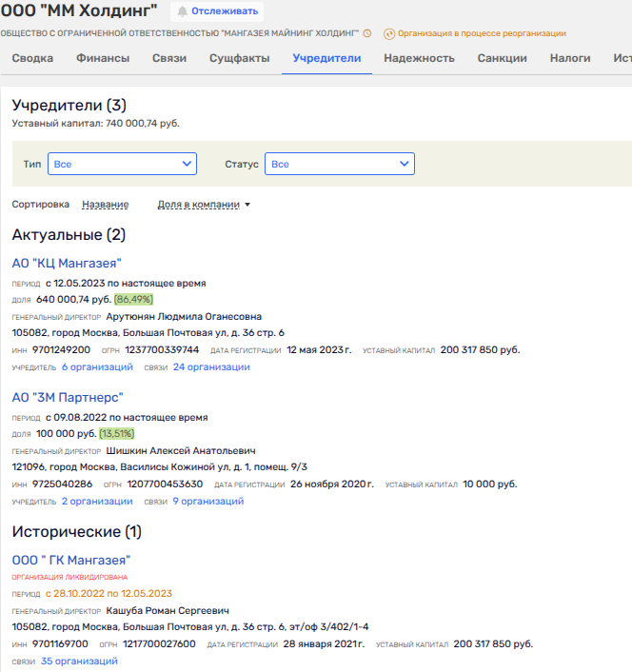
Task: Expand the Доля в компании sort arrow
Action: pyautogui.click(x=247, y=205)
